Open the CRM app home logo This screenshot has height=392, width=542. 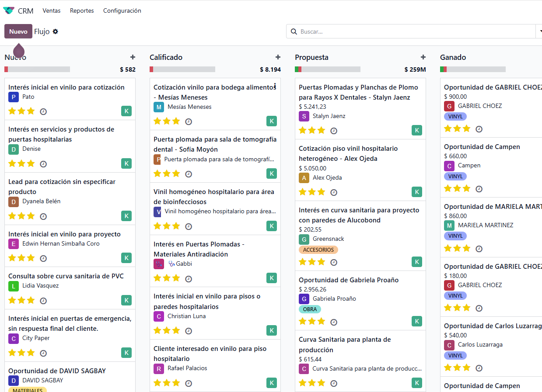coord(9,10)
